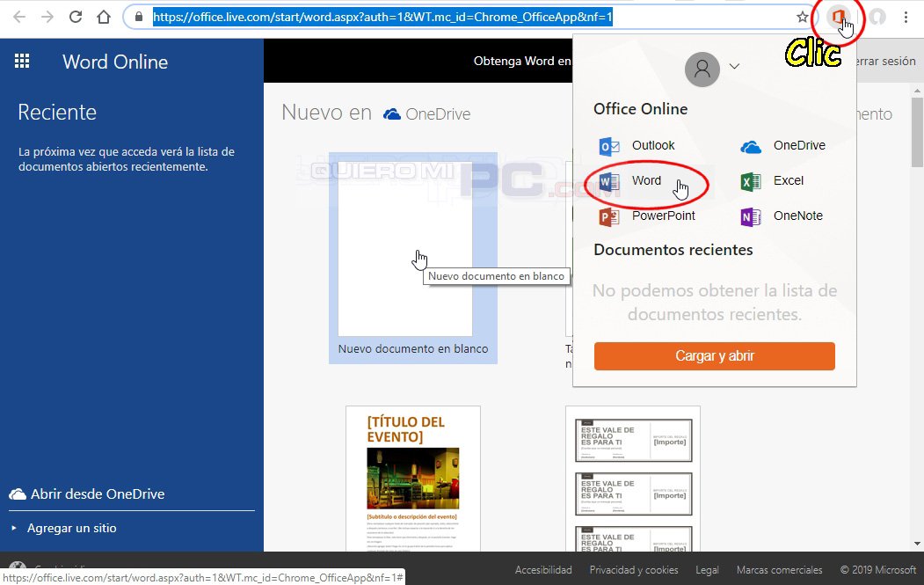This screenshot has height=585, width=924.
Task: Expand the account chevron beside avatar
Action: point(734,66)
